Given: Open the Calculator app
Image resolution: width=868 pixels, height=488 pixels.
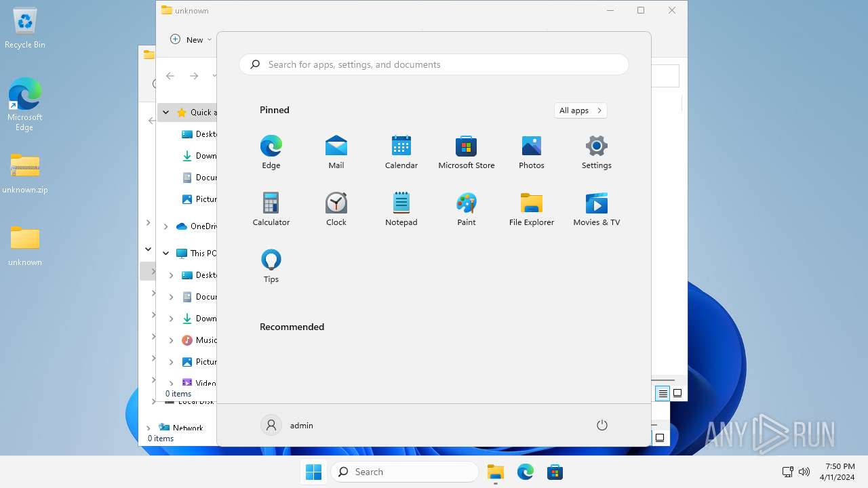Looking at the screenshot, I should tap(271, 209).
